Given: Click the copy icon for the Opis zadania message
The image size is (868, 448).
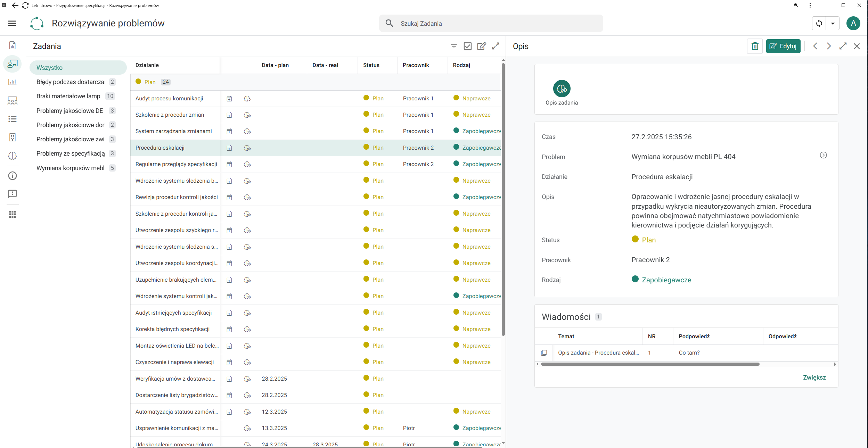Looking at the screenshot, I should click(x=544, y=353).
